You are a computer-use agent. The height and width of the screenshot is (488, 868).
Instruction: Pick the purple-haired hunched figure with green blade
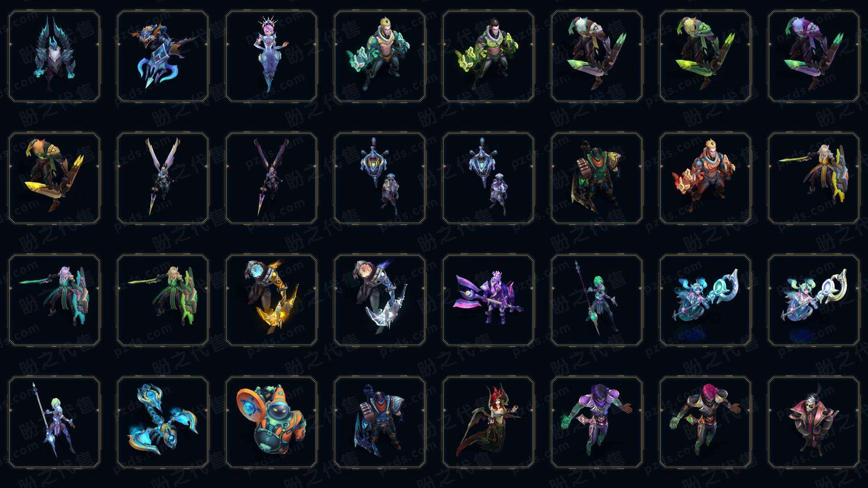click(813, 56)
